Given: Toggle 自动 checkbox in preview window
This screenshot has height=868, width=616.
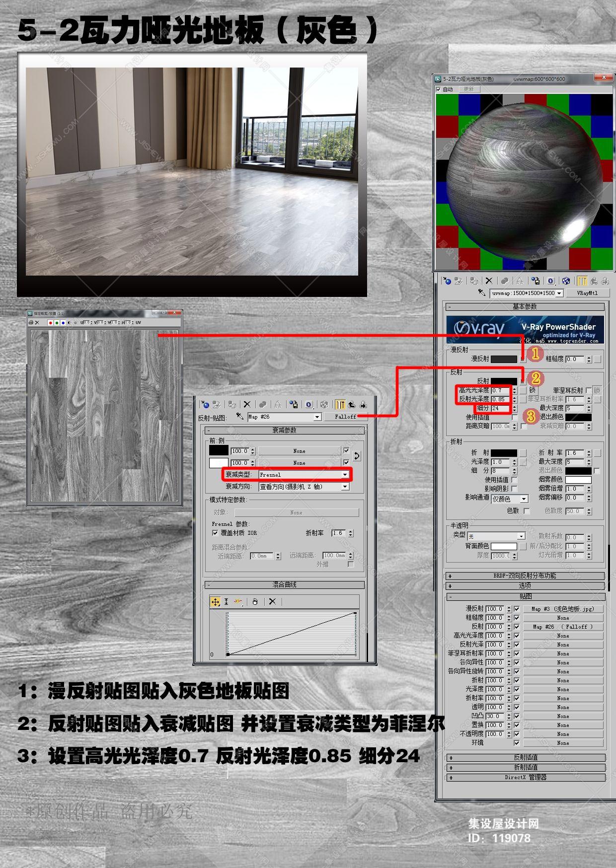Looking at the screenshot, I should tap(438, 89).
